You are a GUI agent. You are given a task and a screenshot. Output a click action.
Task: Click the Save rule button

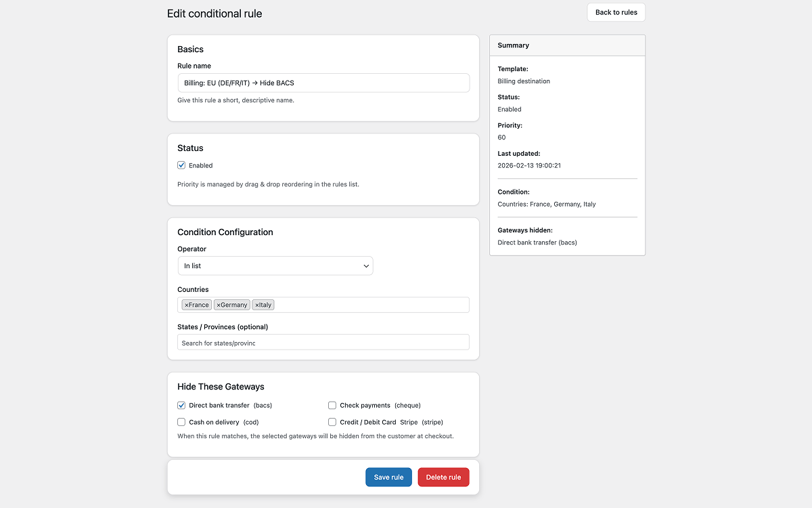[388, 477]
